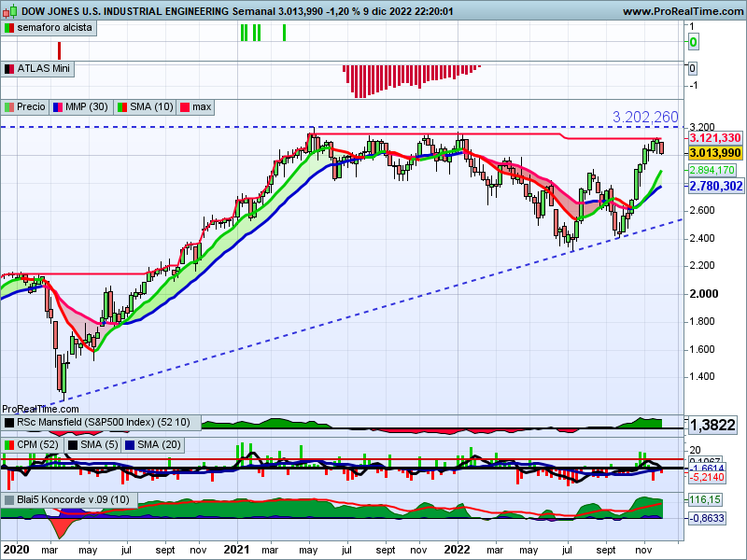
Task: Select the green 2.894,170 SMA value tag
Action: click(x=712, y=170)
